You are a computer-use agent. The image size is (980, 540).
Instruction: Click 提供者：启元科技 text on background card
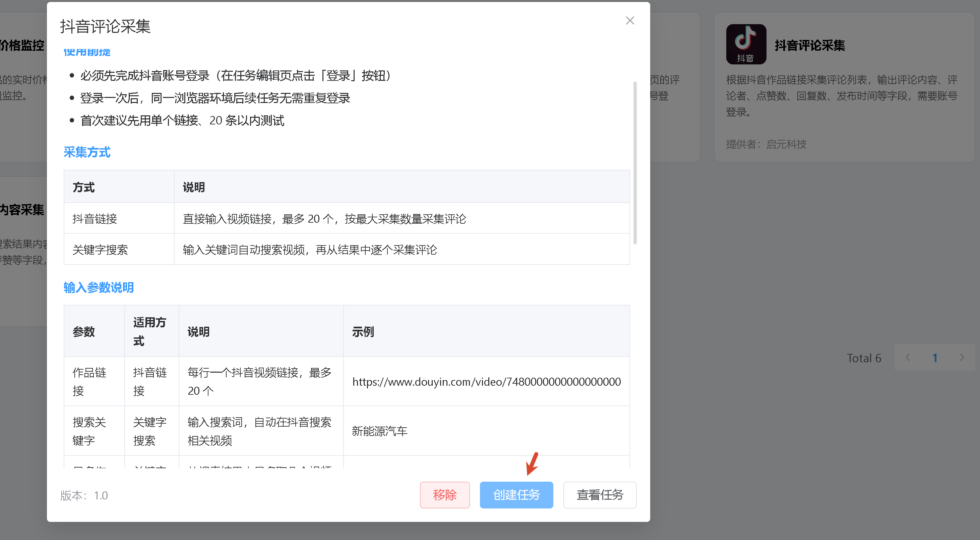coord(766,144)
